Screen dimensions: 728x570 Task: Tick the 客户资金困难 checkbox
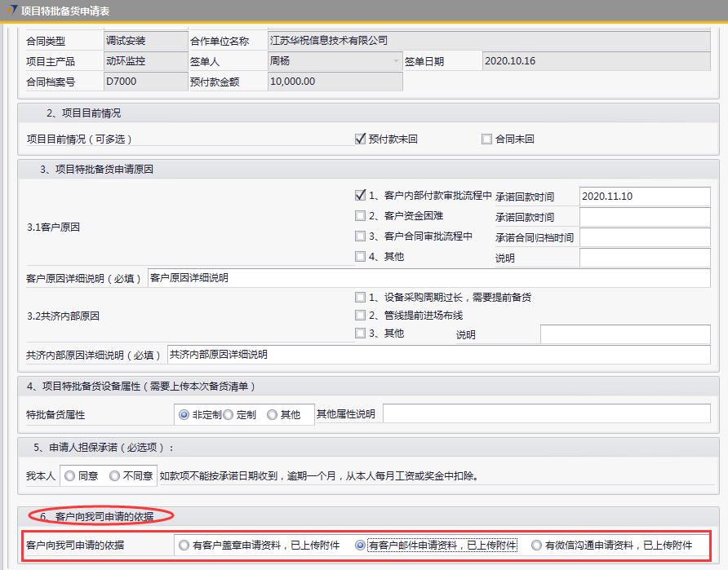tap(360, 216)
